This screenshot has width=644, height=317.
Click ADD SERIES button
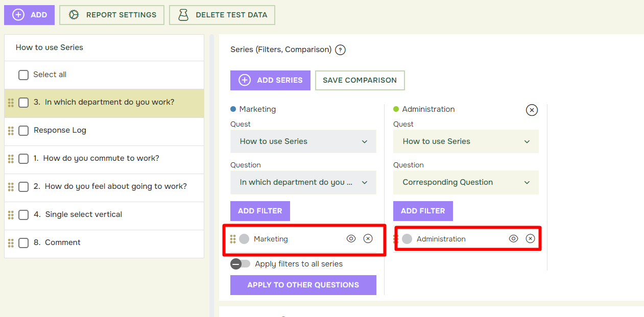click(270, 80)
